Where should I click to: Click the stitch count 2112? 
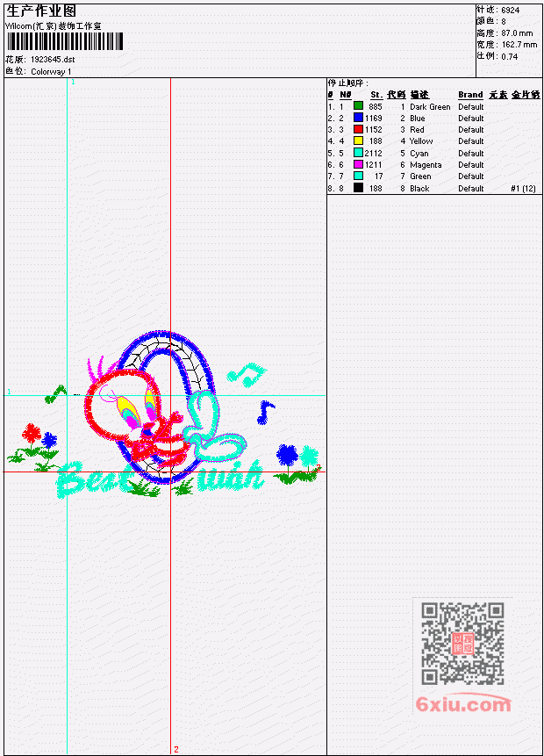[x=374, y=154]
